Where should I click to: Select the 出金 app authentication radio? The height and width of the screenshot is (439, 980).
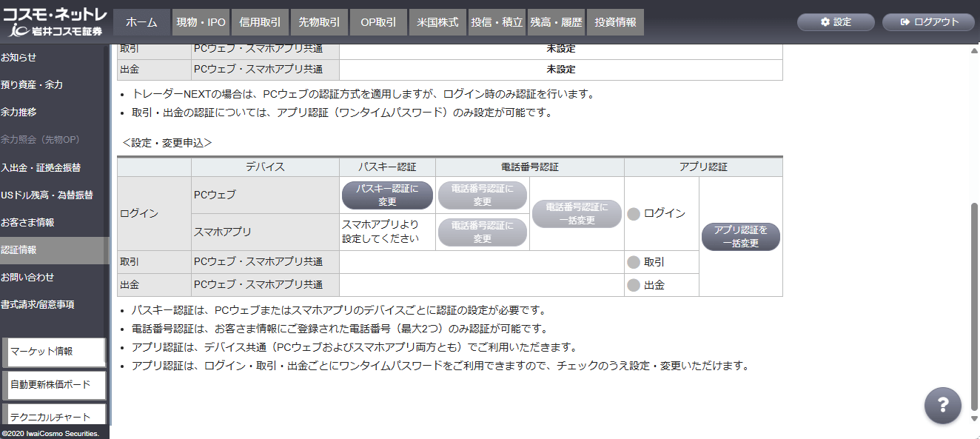pyautogui.click(x=633, y=285)
